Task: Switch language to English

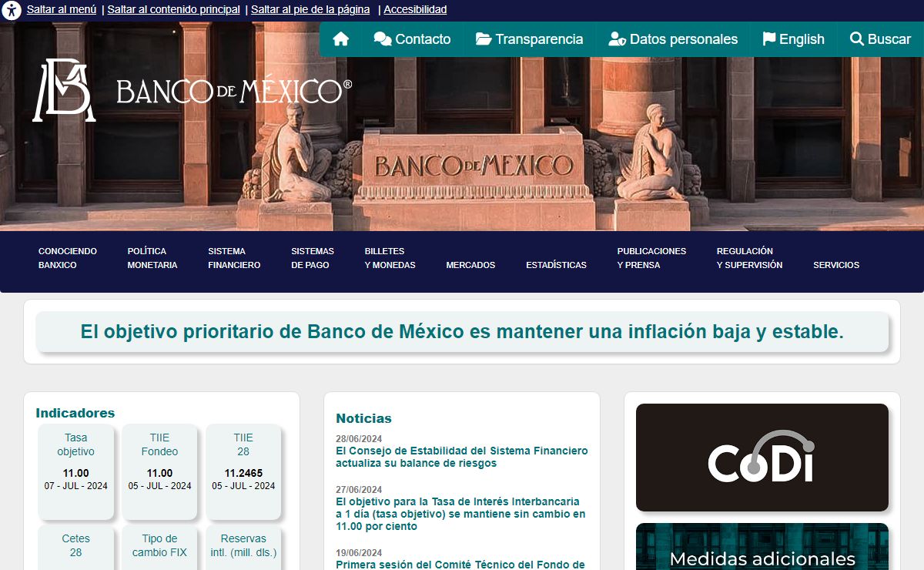Action: click(793, 39)
